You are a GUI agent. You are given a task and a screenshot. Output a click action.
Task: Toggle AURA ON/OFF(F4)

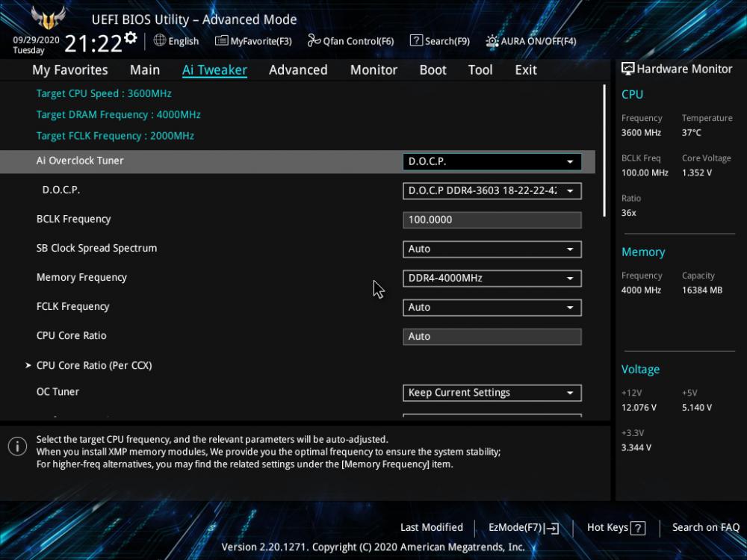(x=530, y=41)
